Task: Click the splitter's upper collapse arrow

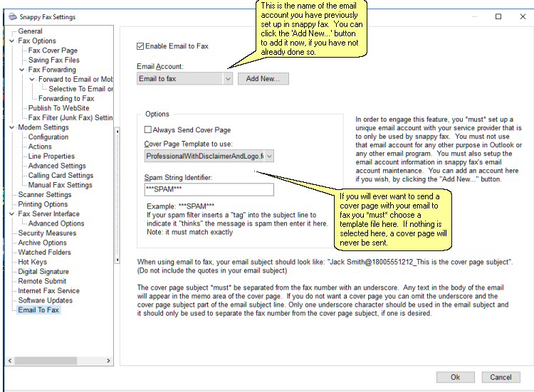Action: point(117,132)
